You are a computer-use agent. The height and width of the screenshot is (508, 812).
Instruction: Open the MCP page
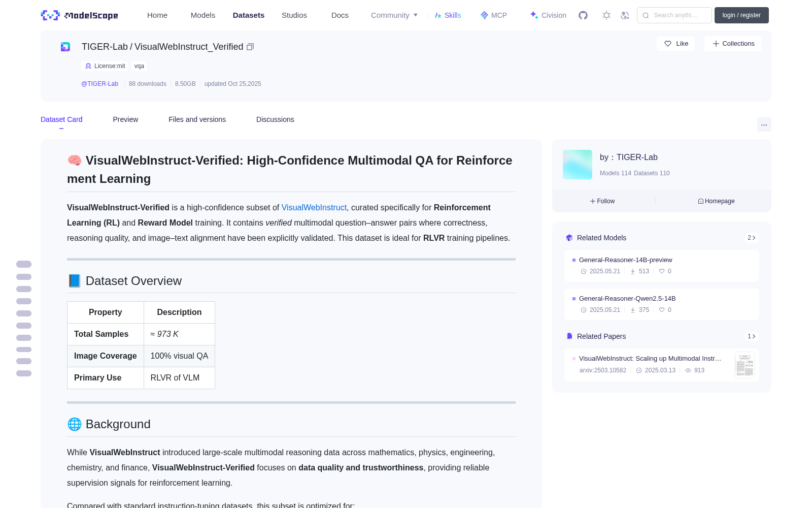[494, 15]
